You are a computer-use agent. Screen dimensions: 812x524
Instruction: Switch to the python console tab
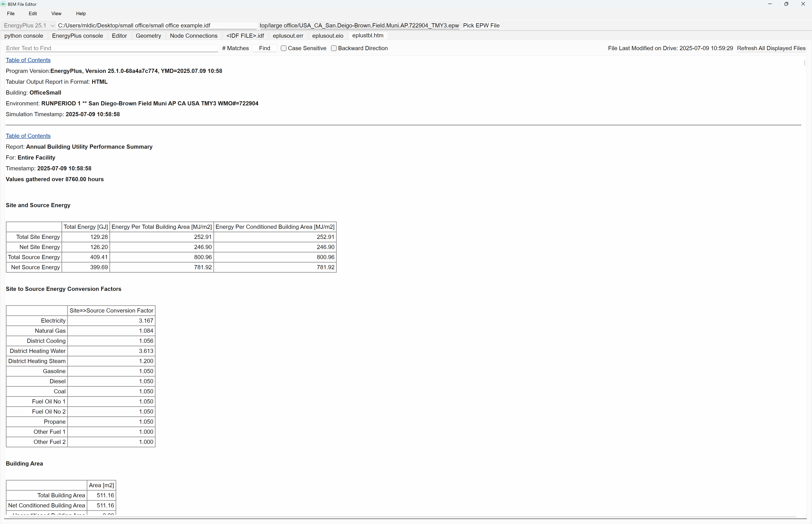23,36
